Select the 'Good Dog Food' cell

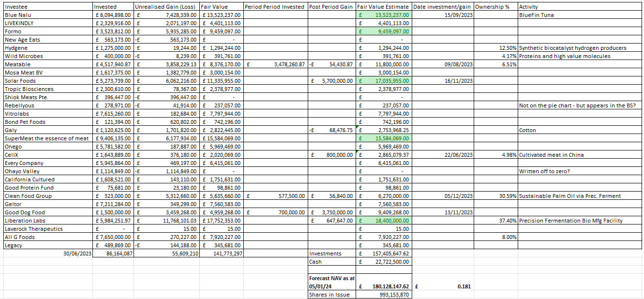click(x=48, y=212)
